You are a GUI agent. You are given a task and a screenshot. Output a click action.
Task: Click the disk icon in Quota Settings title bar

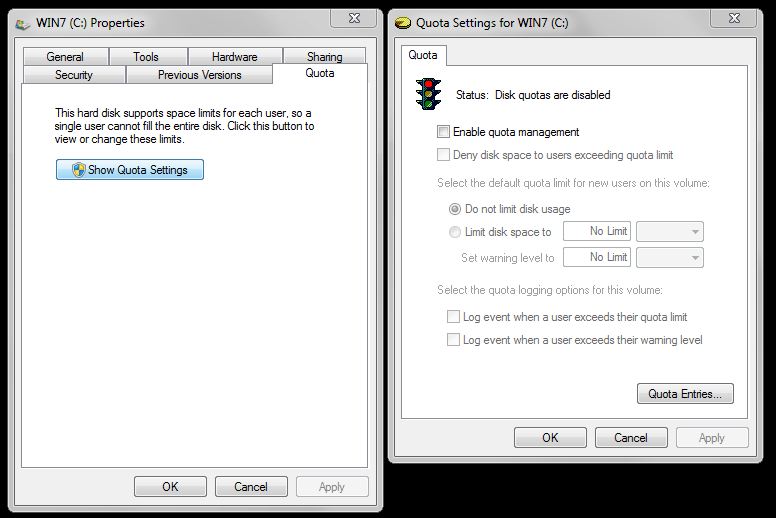pos(403,23)
